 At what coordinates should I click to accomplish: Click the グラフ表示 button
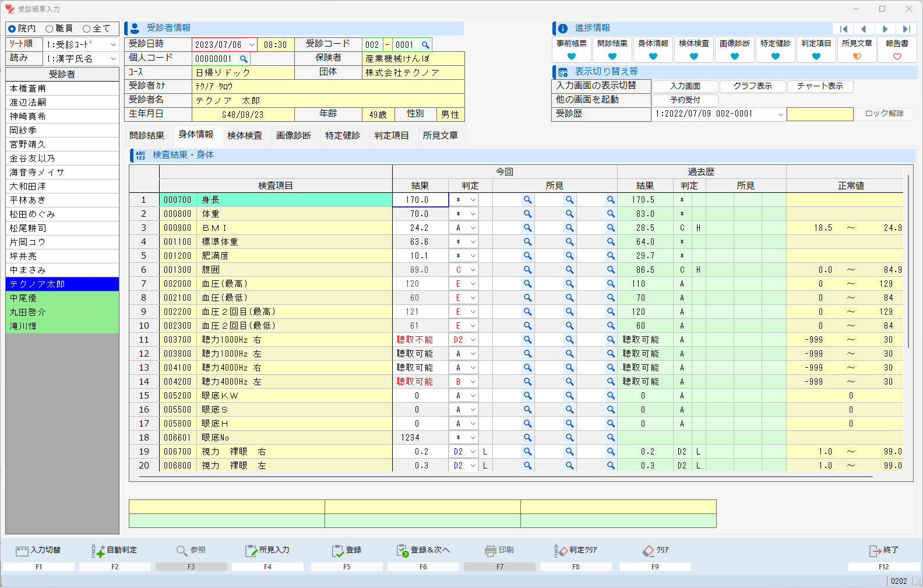tap(752, 86)
